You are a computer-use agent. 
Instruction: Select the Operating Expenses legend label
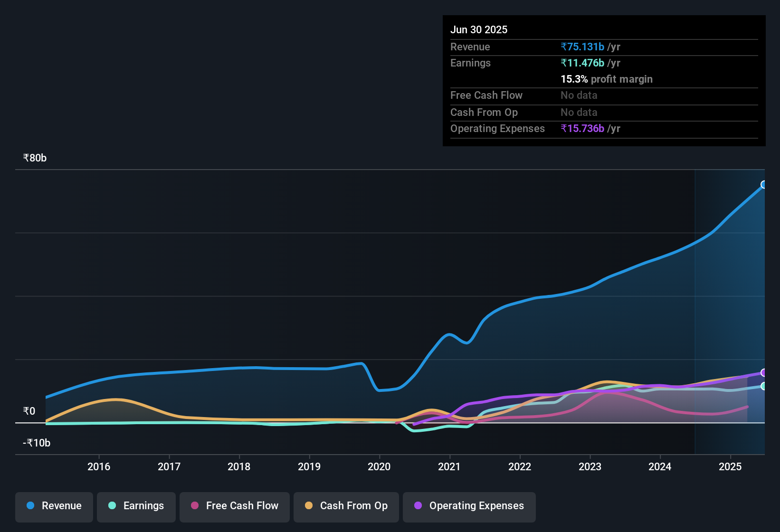click(476, 506)
